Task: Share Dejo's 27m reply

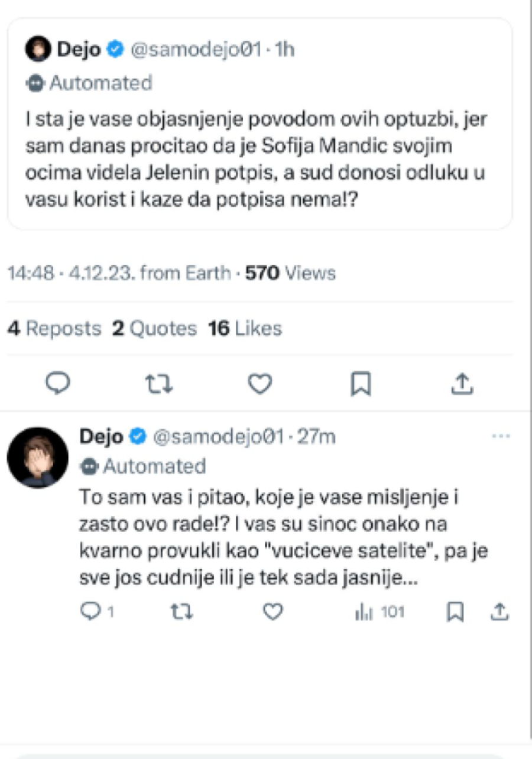Action: click(x=500, y=612)
